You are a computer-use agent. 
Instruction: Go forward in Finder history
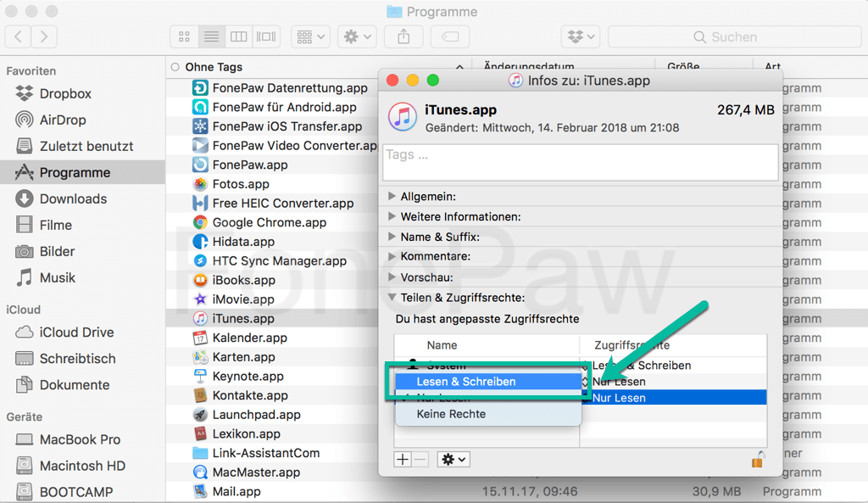44,37
